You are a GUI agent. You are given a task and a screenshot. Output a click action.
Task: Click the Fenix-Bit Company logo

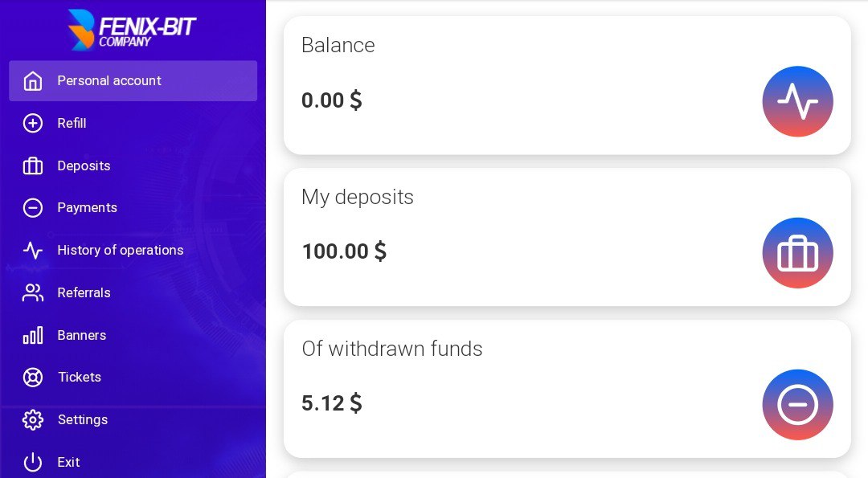132,30
